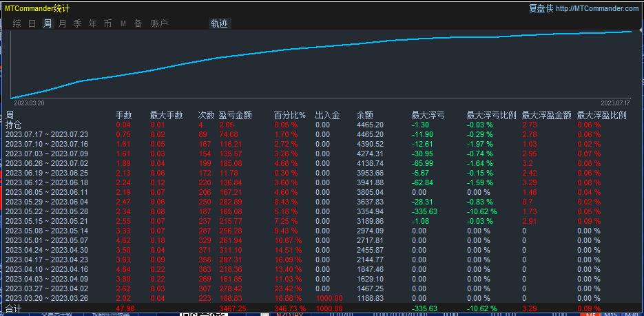
Task: Click the 次数 column header
Action: 206,116
